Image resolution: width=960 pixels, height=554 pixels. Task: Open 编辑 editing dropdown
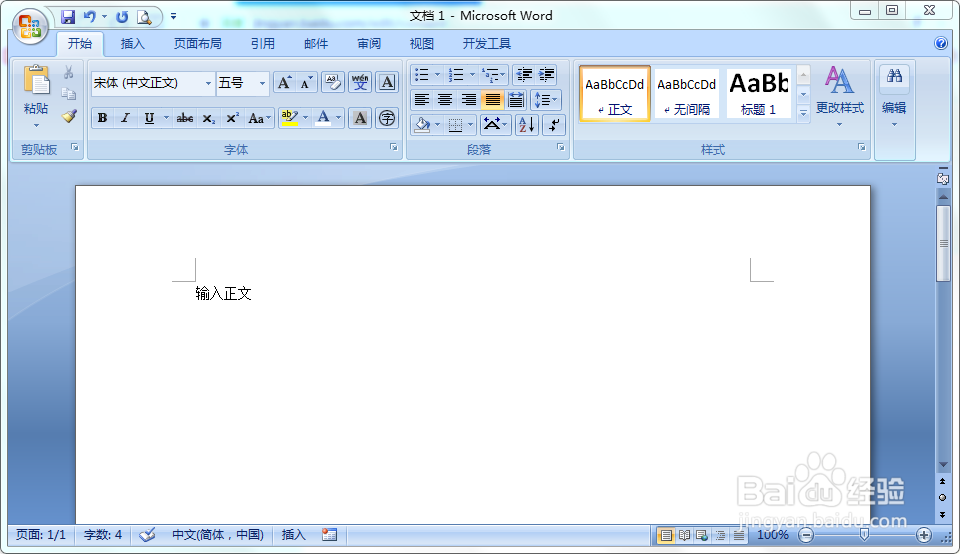coord(894,96)
